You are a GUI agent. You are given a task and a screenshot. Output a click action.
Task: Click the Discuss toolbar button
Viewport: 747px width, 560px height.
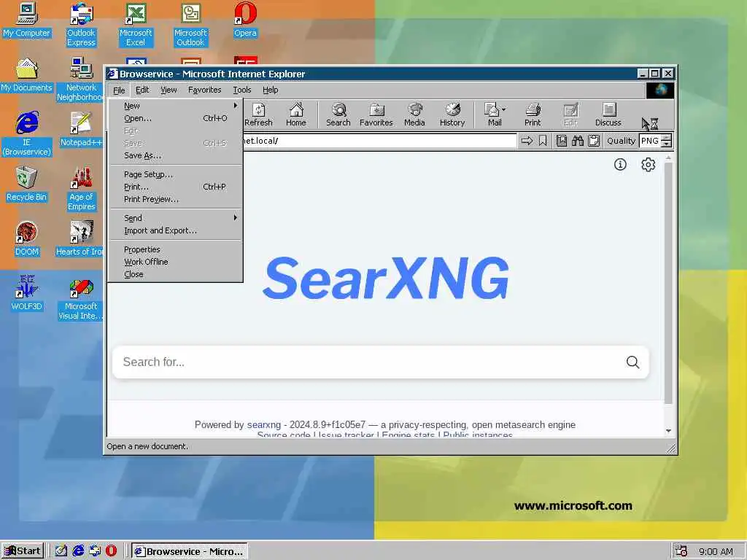tap(608, 114)
